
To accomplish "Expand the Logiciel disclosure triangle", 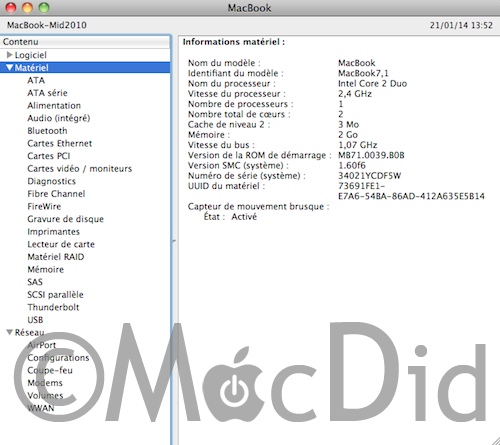I will 10,55.
